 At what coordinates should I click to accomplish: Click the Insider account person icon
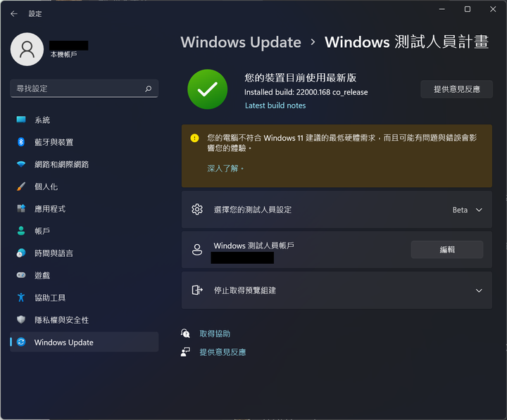point(197,250)
